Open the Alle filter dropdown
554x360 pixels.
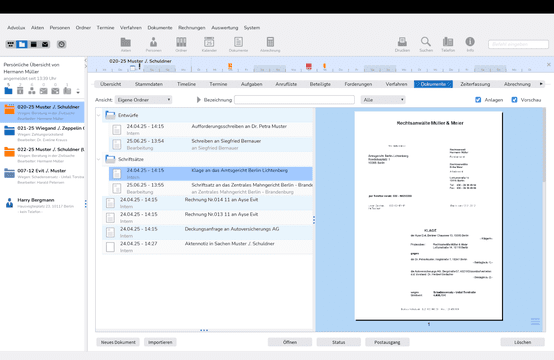tap(383, 100)
